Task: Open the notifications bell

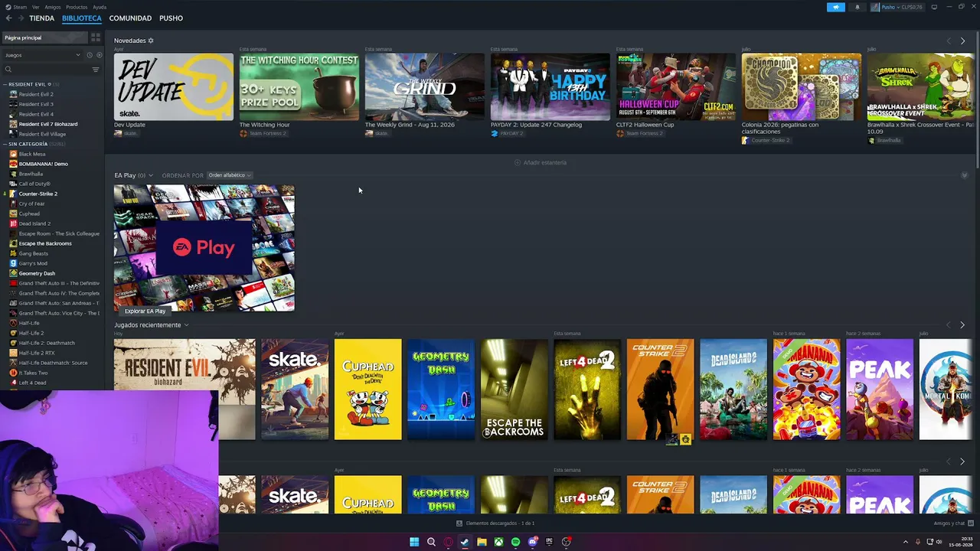Action: click(x=857, y=7)
